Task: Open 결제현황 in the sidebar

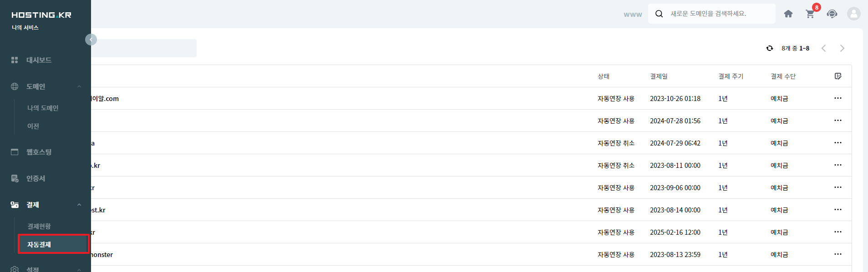Action: point(39,226)
